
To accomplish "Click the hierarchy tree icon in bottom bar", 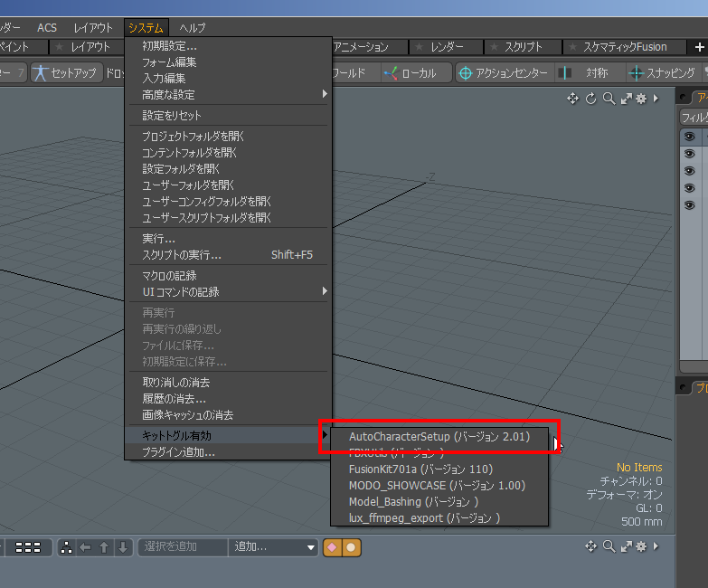I will (66, 547).
